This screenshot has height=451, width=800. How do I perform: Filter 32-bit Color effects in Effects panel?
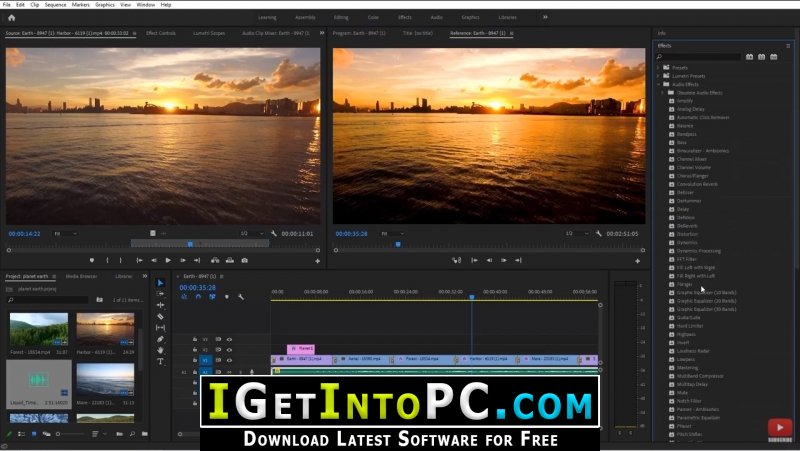click(762, 57)
